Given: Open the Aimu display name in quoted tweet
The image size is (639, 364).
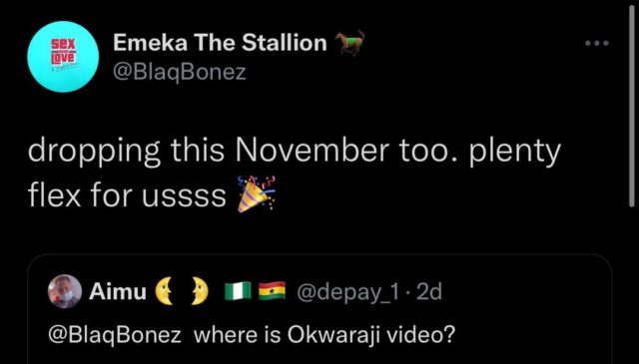Looking at the screenshot, I should pyautogui.click(x=118, y=291).
